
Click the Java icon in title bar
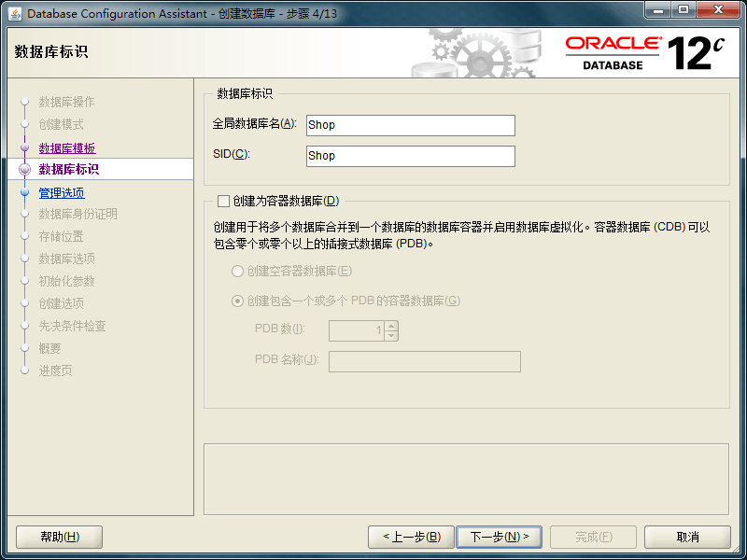click(x=16, y=13)
